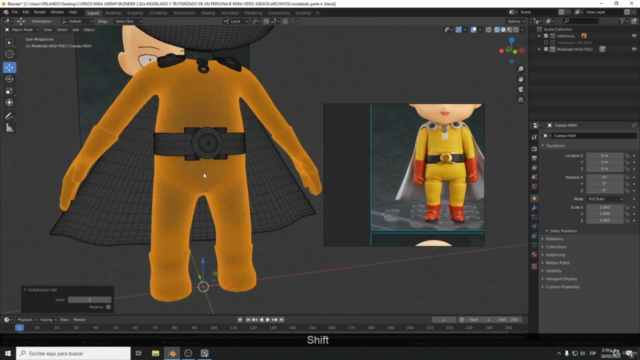Open the Output properties tab
Screen dimensions: 640x360
coord(534,158)
